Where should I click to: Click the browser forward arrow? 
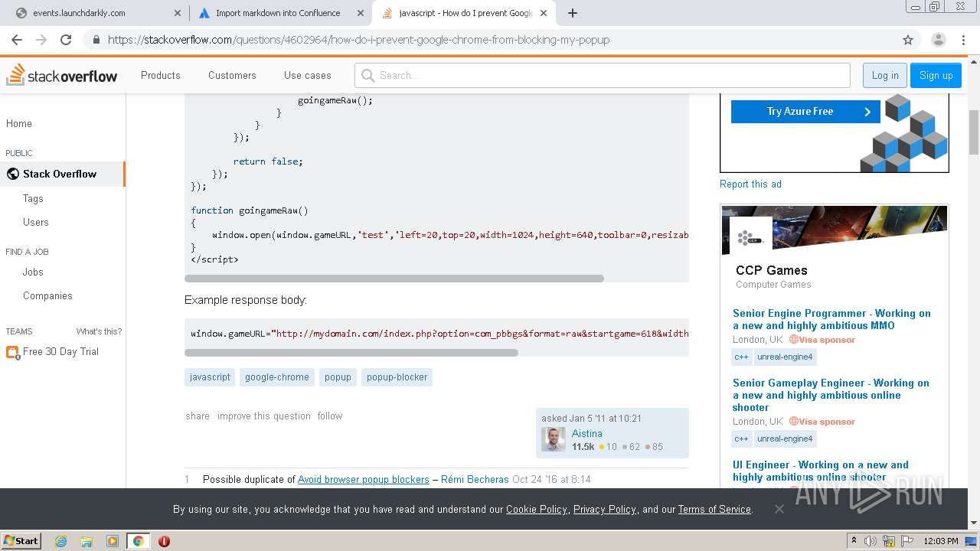point(41,40)
